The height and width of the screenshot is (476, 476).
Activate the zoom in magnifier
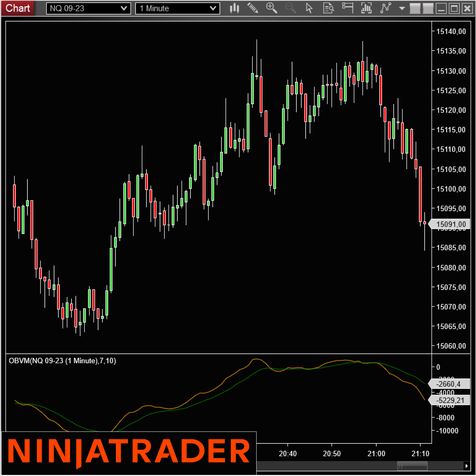click(272, 8)
